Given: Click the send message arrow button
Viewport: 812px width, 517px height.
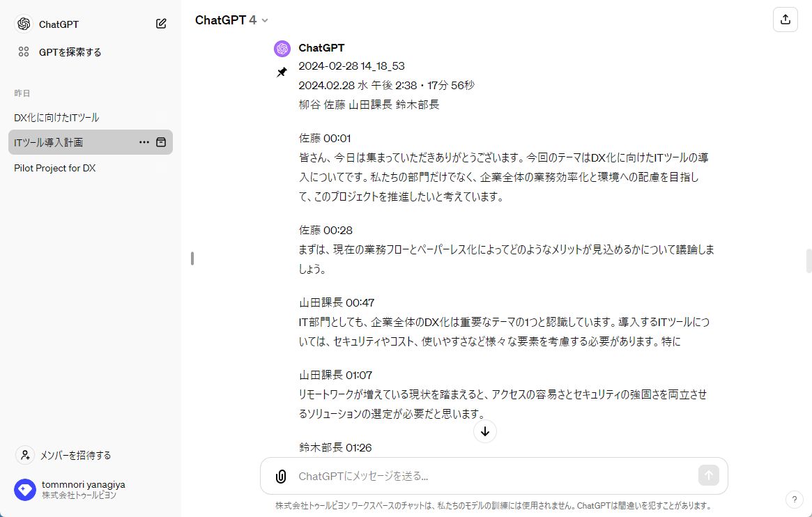Looking at the screenshot, I should 708,476.
